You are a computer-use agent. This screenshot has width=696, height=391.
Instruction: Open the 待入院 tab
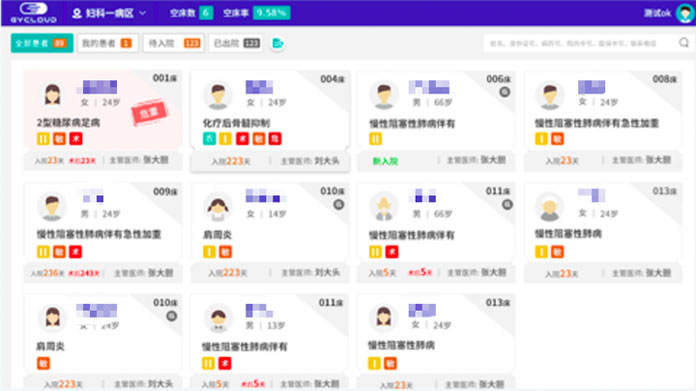tap(174, 43)
